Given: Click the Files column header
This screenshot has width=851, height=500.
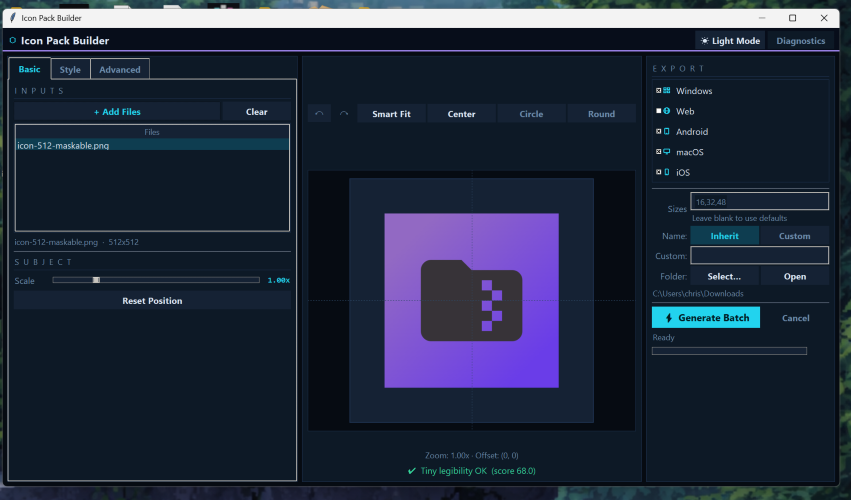Looking at the screenshot, I should coord(152,132).
